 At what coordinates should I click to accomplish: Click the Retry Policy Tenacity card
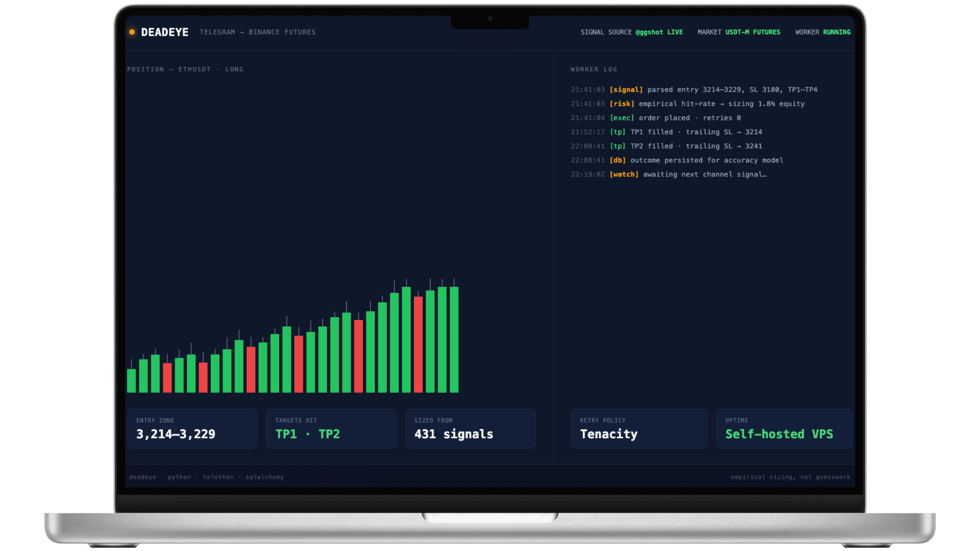click(639, 429)
